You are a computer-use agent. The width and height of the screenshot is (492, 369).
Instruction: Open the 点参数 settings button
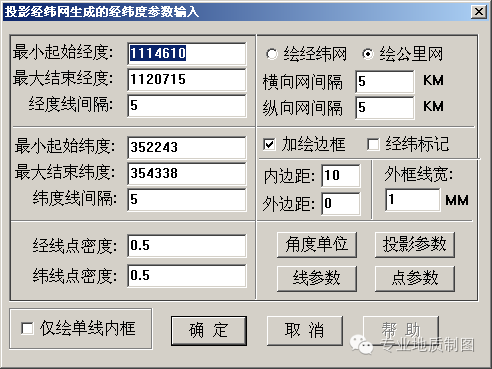coord(415,278)
